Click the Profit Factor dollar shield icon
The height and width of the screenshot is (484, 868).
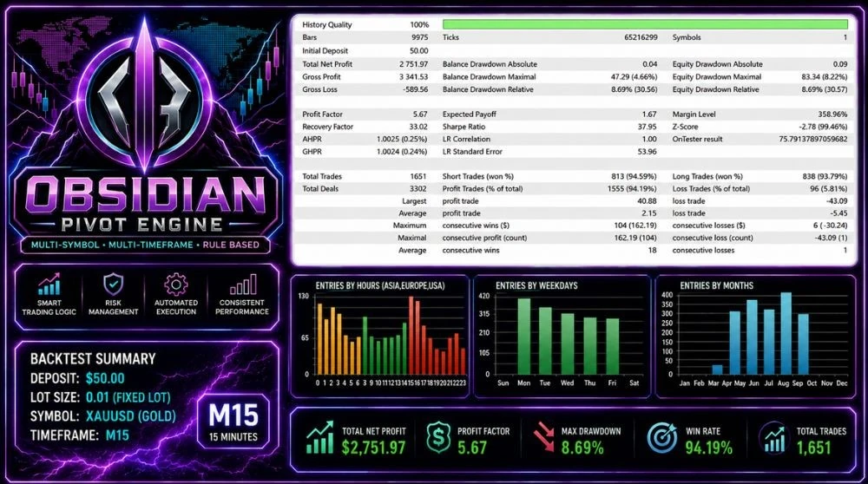(x=438, y=437)
